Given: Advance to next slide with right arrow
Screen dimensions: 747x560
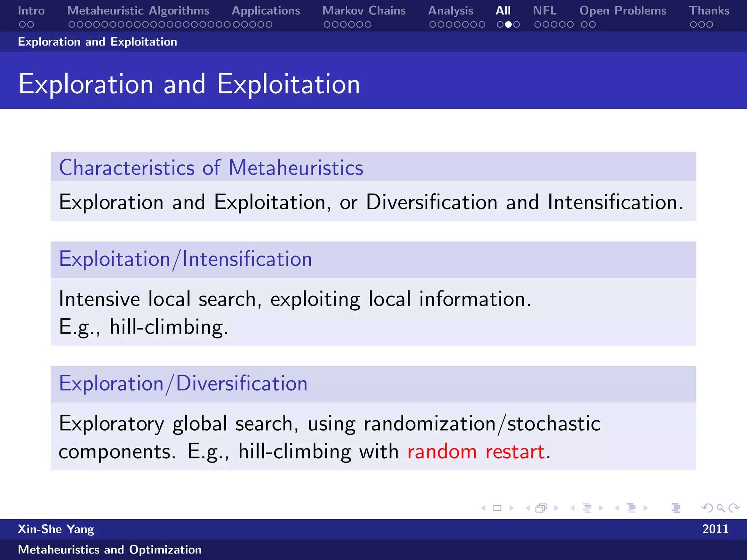Looking at the screenshot, I should point(511,508).
